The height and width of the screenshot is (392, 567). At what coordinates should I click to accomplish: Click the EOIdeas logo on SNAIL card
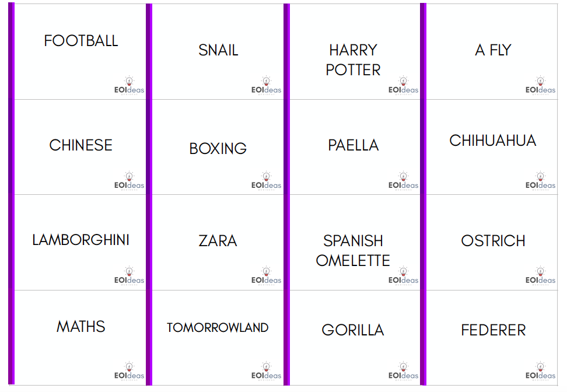(x=266, y=86)
